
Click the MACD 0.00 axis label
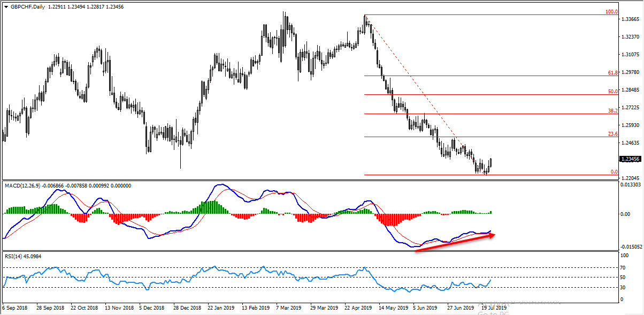coord(624,214)
